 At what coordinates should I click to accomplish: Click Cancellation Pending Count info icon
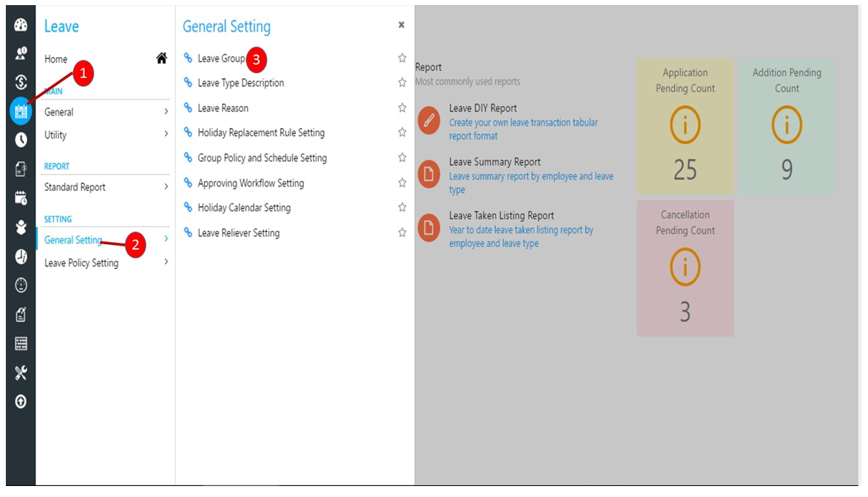[684, 268]
